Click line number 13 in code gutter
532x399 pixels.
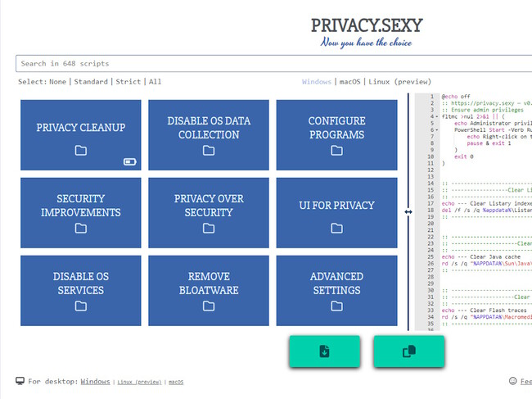pos(431,177)
